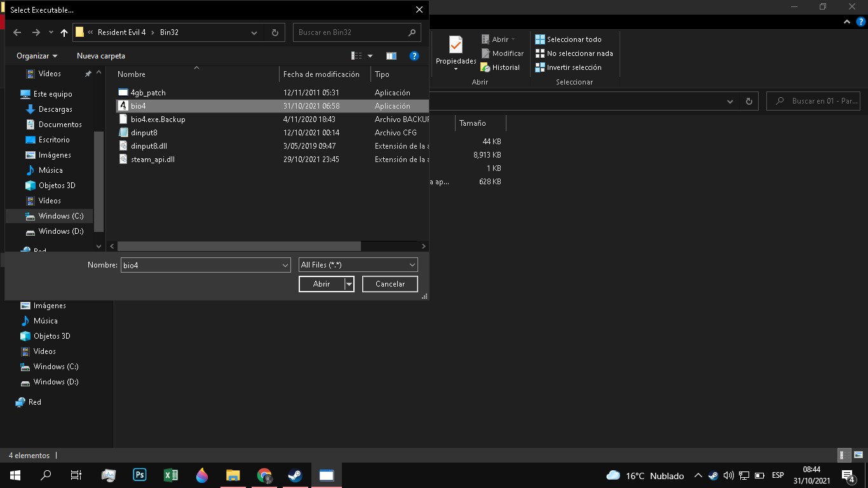Viewport: 868px width, 488px height.
Task: Click Nueva carpeta in the dialog toolbar
Action: click(101, 56)
